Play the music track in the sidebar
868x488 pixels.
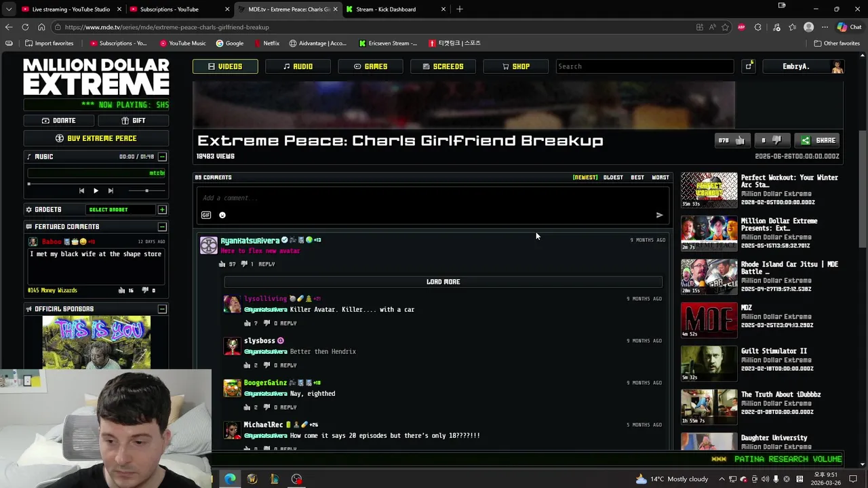[x=96, y=191]
